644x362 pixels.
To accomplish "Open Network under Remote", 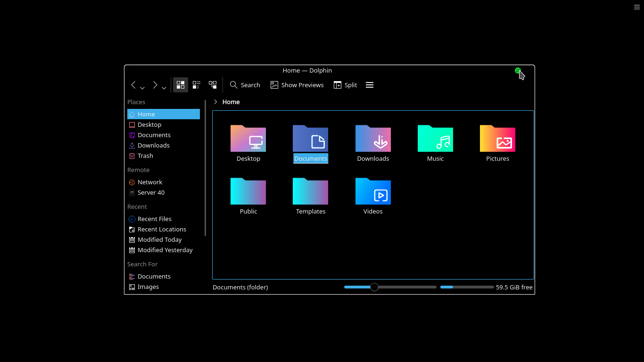I will pyautogui.click(x=164, y=182).
